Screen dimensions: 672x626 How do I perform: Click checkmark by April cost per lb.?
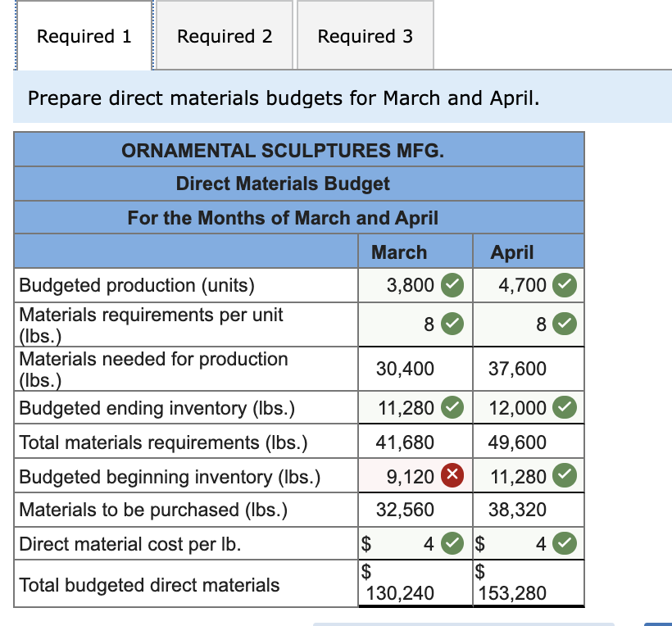click(565, 543)
